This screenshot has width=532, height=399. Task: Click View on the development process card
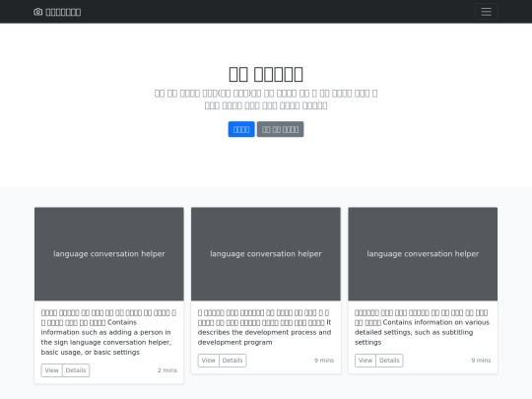click(x=208, y=361)
